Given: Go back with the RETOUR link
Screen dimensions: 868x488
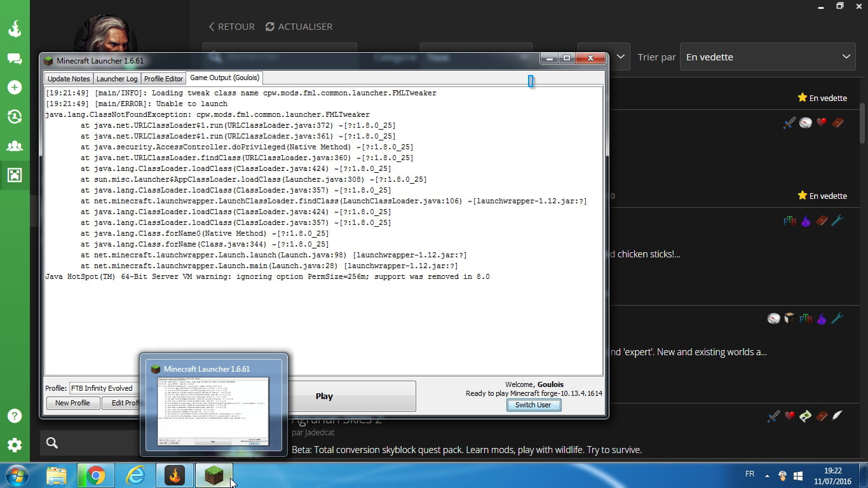Looking at the screenshot, I should [x=232, y=27].
